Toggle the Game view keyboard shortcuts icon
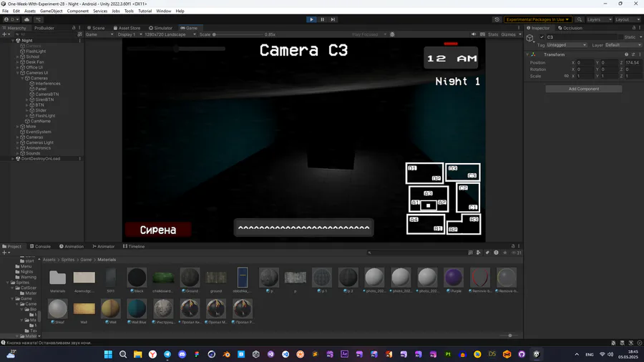The image size is (644, 362). 482,34
